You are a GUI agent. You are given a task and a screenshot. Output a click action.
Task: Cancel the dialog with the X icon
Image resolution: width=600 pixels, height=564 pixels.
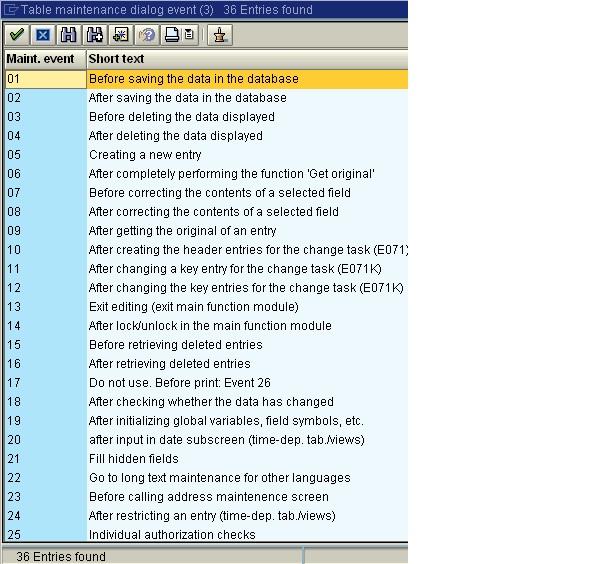(x=43, y=35)
